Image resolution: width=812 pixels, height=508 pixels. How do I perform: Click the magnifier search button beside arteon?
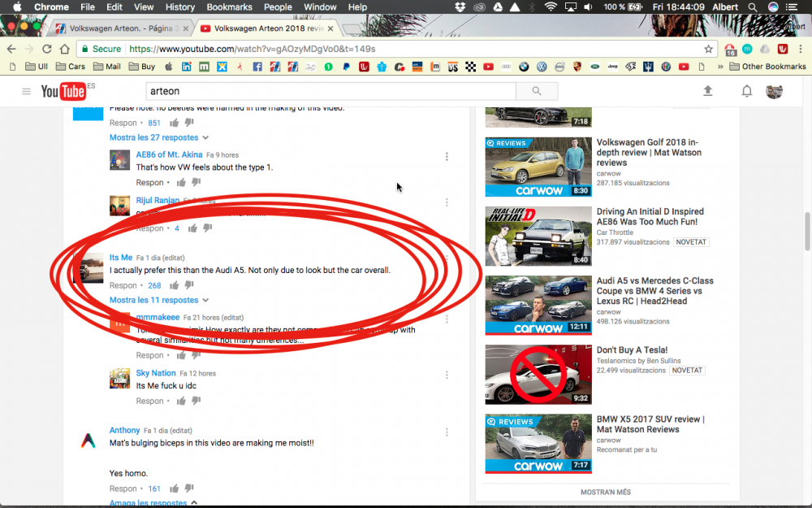coord(537,91)
